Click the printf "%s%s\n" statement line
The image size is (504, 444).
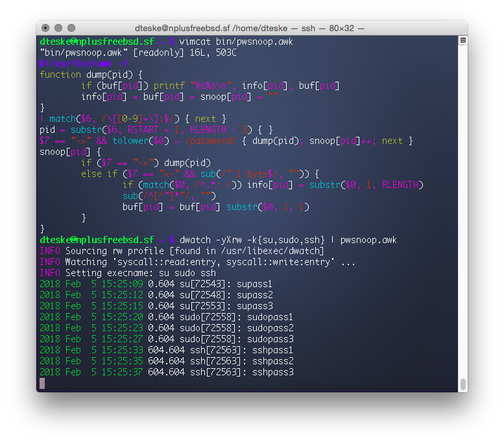(x=211, y=86)
